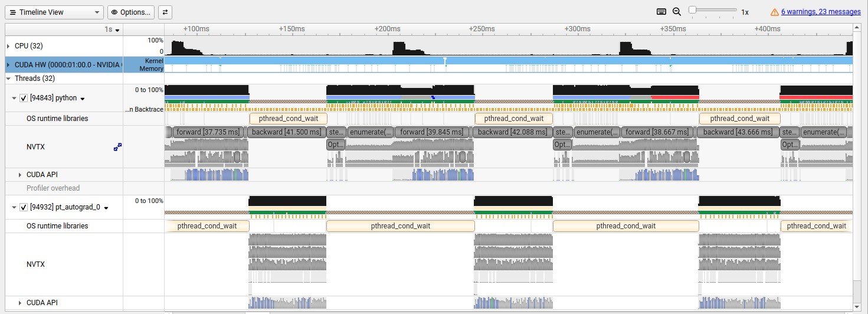Click the Options button with eye icon
The height and width of the screenshot is (314, 868).
[131, 12]
